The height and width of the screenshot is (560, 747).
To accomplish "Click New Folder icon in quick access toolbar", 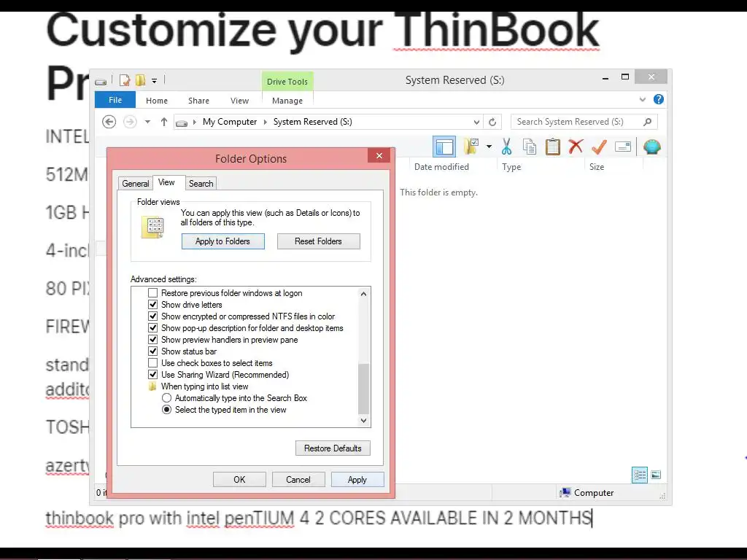I will 141,80.
